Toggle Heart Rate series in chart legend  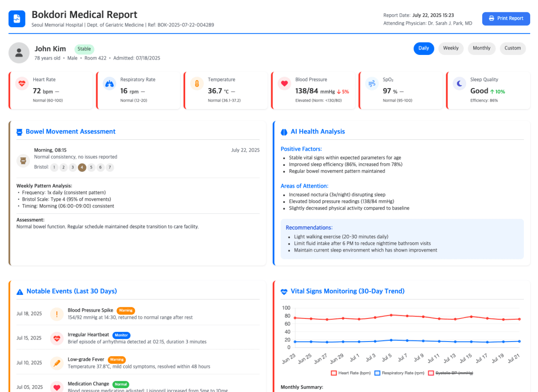[351, 373]
